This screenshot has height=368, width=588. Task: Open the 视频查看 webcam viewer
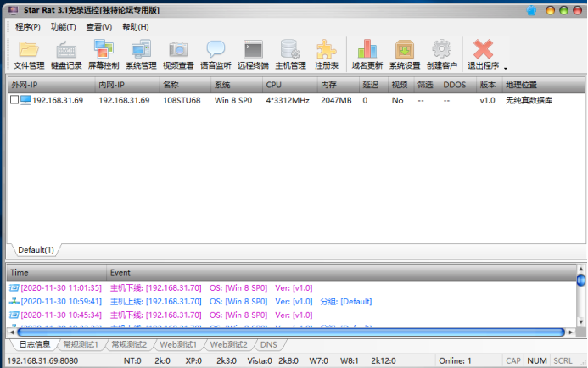pyautogui.click(x=178, y=55)
